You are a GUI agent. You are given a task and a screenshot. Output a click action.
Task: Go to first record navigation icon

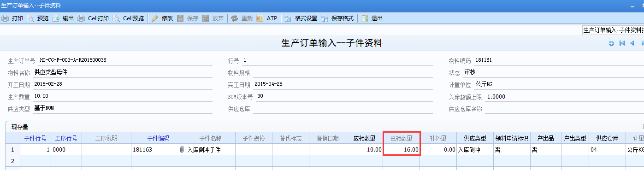pos(622,43)
